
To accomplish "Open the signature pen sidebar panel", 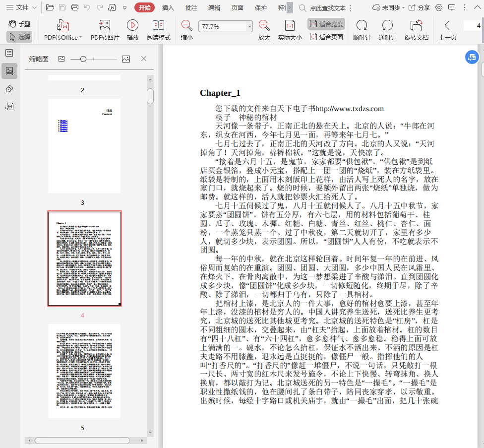I will 9,89.
